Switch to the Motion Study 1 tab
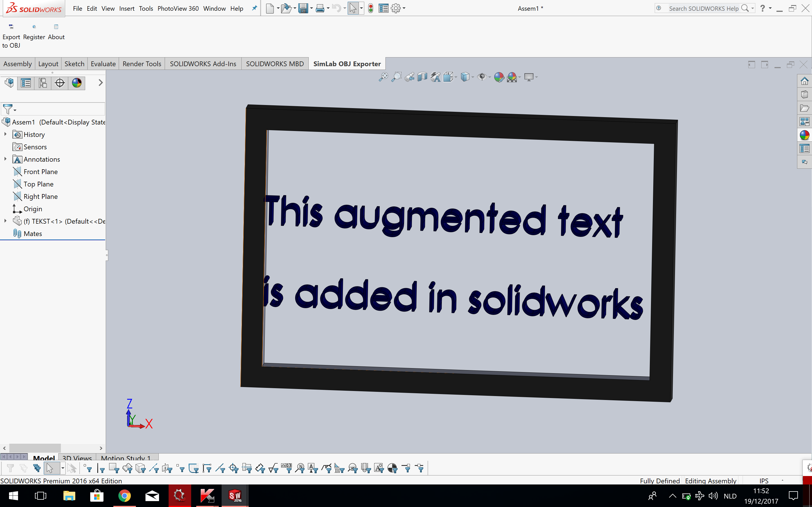Screen dimensions: 812x507 point(126,458)
